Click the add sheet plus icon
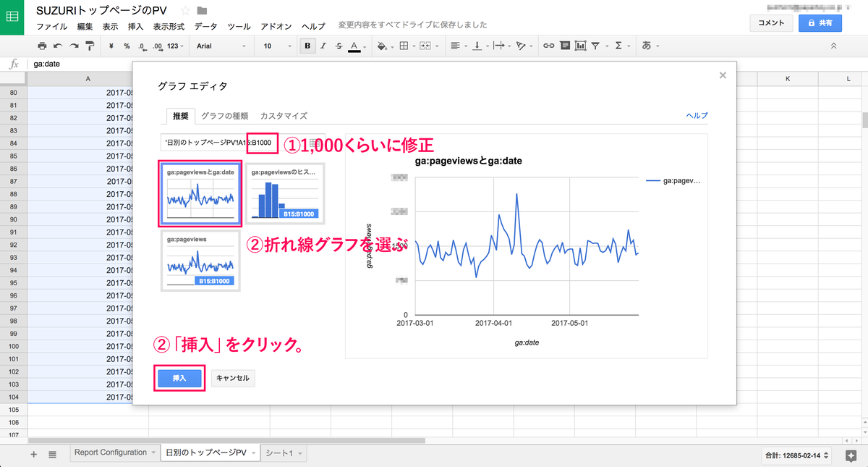The width and height of the screenshot is (868, 467). (x=33, y=454)
